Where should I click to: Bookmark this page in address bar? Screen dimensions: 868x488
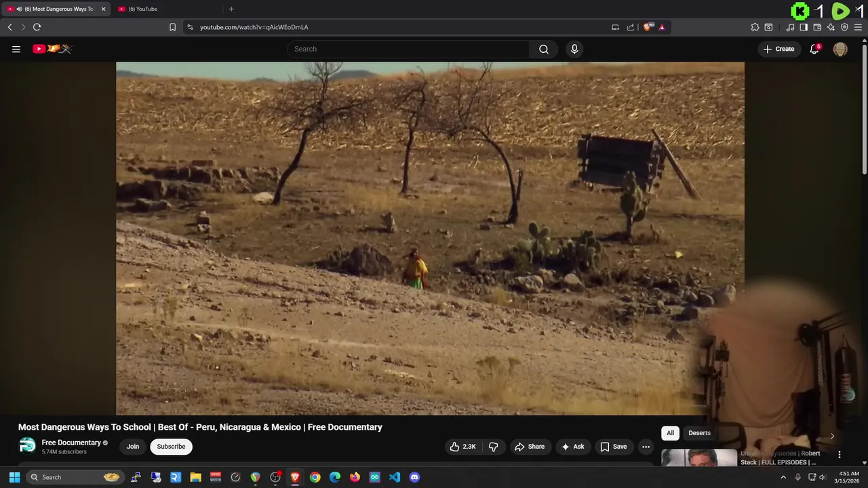point(172,27)
